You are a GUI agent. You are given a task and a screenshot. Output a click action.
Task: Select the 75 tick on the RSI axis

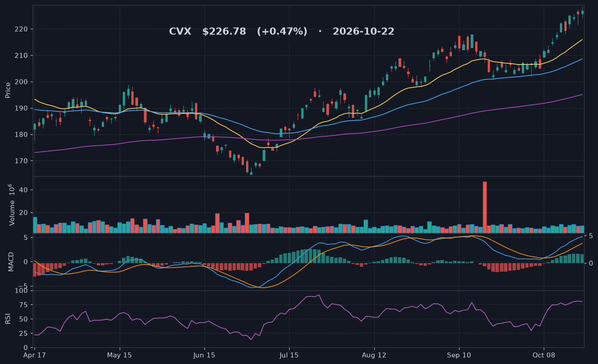(x=24, y=305)
